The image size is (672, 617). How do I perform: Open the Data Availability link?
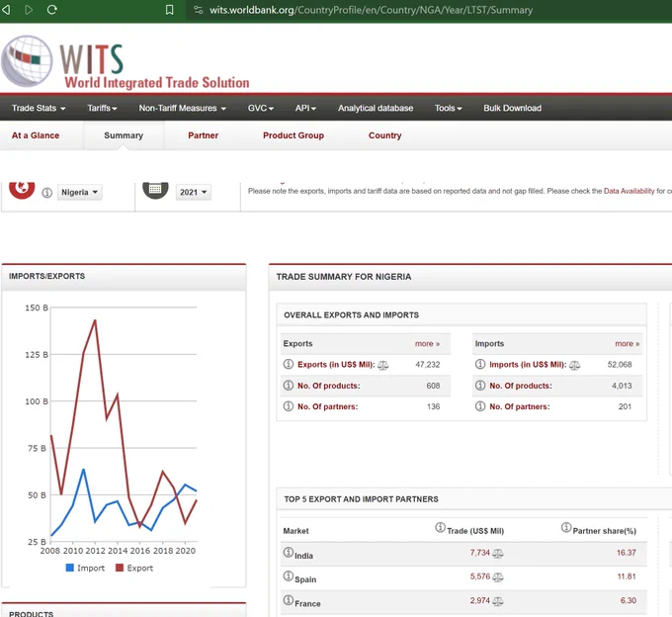tap(630, 191)
